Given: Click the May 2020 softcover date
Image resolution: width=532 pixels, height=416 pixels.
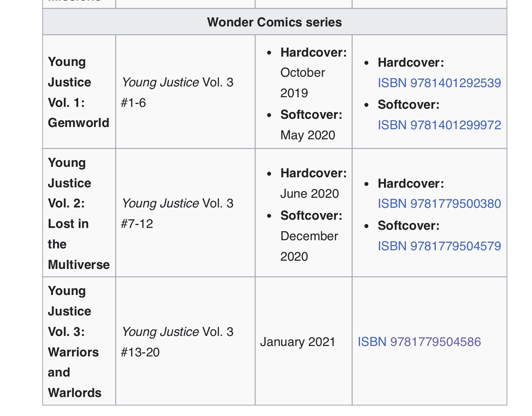Looking at the screenshot, I should (x=308, y=135).
